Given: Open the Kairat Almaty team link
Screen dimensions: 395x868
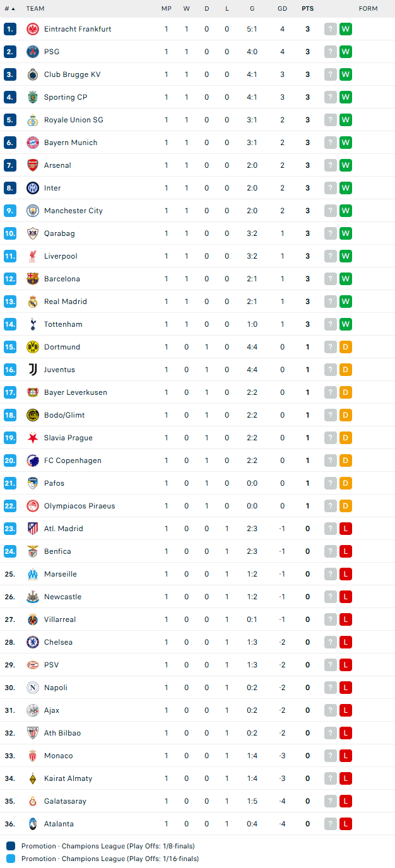Looking at the screenshot, I should point(68,778).
